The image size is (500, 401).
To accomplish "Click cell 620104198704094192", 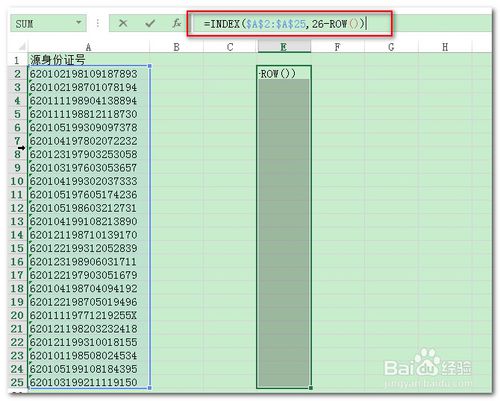I will (x=89, y=288).
